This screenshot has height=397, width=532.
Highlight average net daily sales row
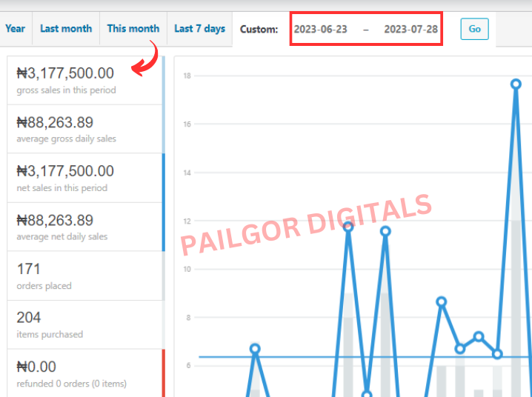[85, 227]
